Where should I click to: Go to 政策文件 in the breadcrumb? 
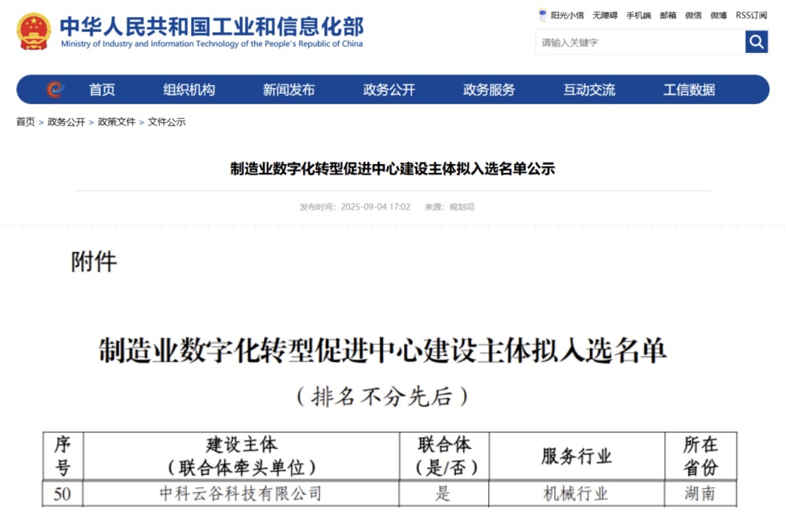point(117,122)
